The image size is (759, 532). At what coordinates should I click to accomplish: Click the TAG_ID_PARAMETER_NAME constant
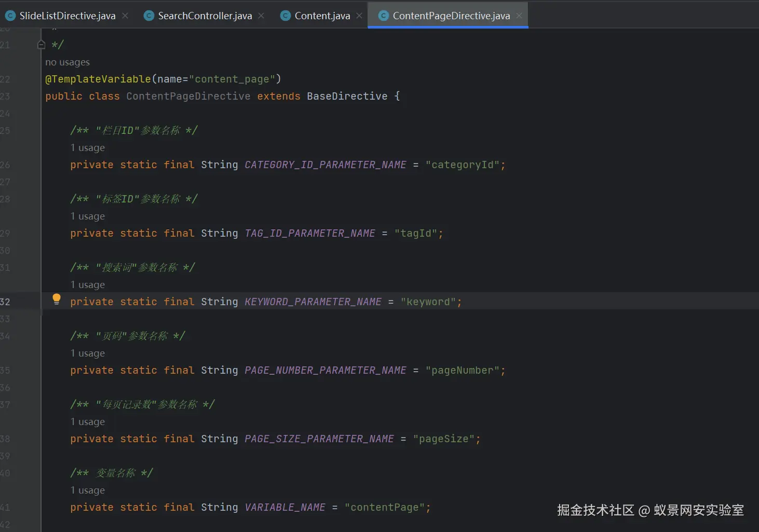click(x=310, y=233)
